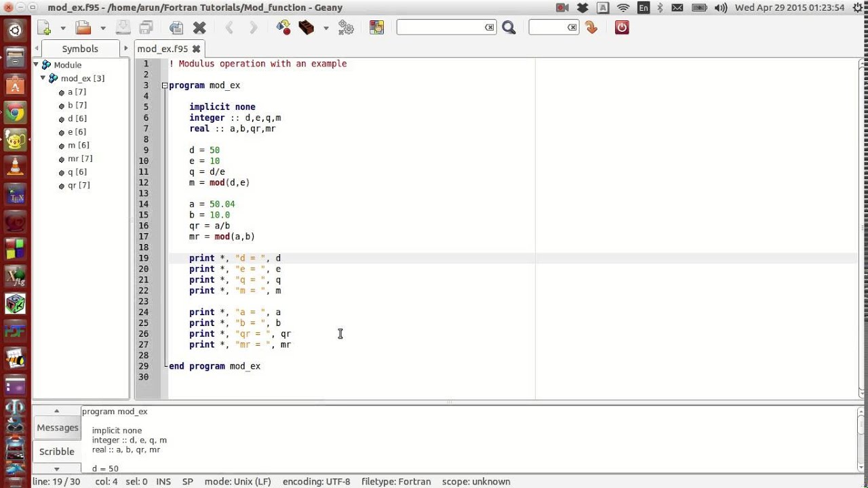Viewport: 868px width, 488px height.
Task: Open the Scribble bottom panel tab
Action: 57,451
